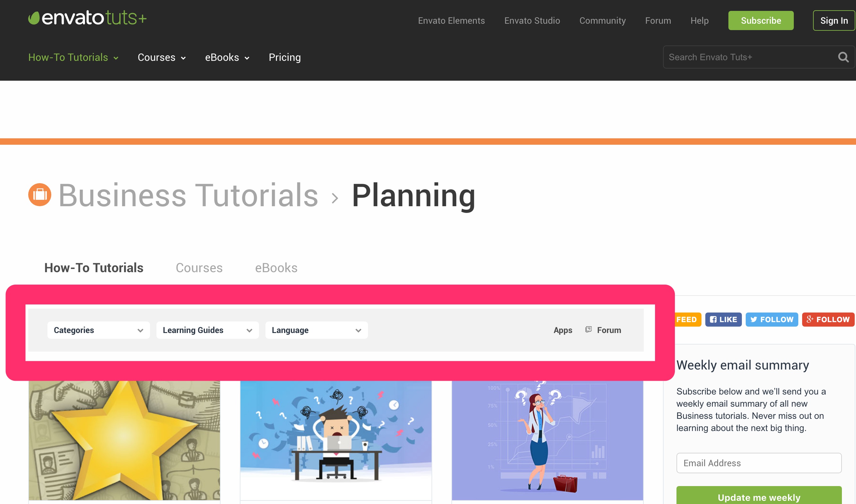Click the Facebook Like button
856x504 pixels.
point(723,320)
